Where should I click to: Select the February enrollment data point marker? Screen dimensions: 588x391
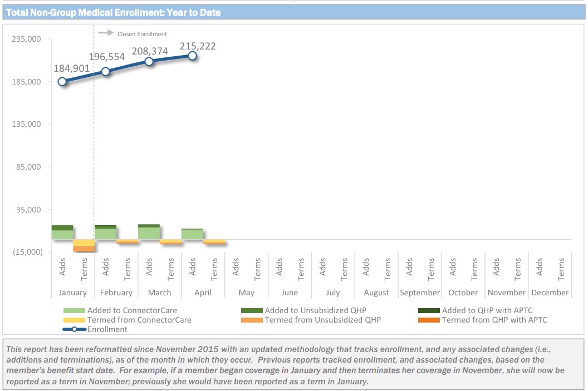coord(105,71)
